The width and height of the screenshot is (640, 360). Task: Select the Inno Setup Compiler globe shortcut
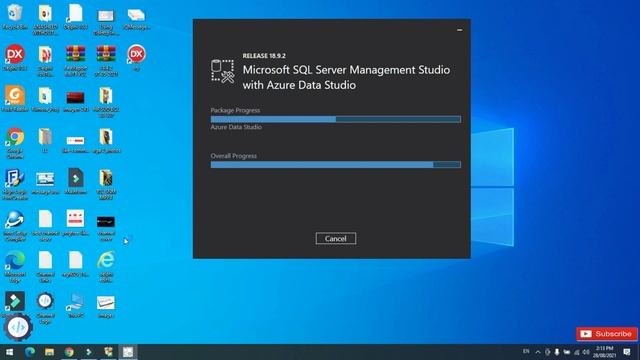pyautogui.click(x=15, y=226)
